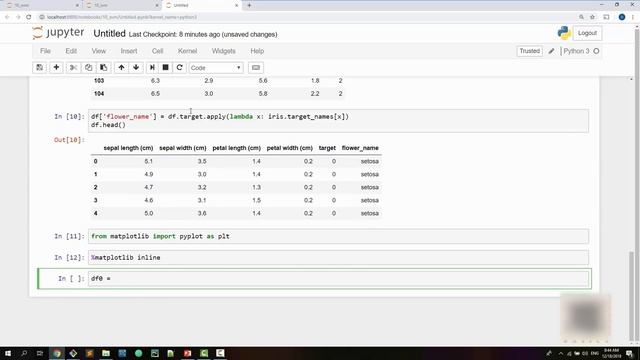Open the browser zoom magnifier icon
Screen dimensions: 640x360
pos(581,17)
